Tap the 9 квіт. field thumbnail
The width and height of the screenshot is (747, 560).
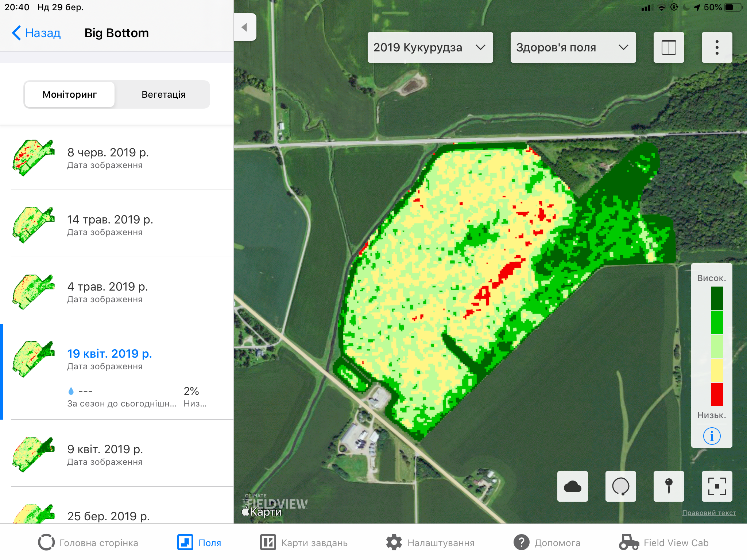(34, 454)
